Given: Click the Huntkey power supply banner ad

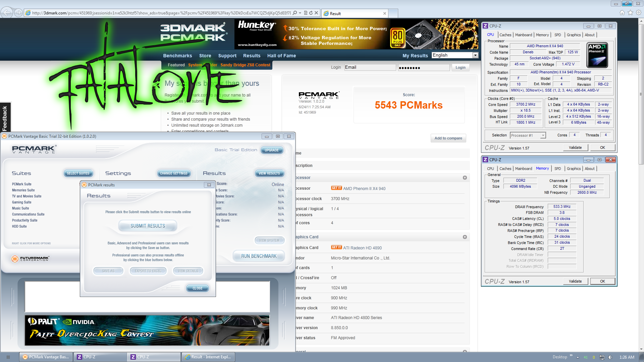Looking at the screenshot, I should pos(356,34).
